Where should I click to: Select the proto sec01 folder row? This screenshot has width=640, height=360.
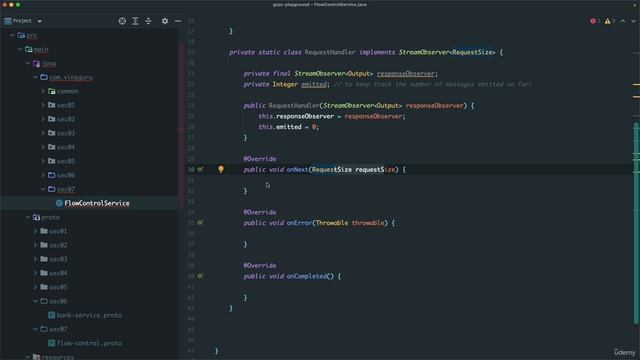pos(89,231)
